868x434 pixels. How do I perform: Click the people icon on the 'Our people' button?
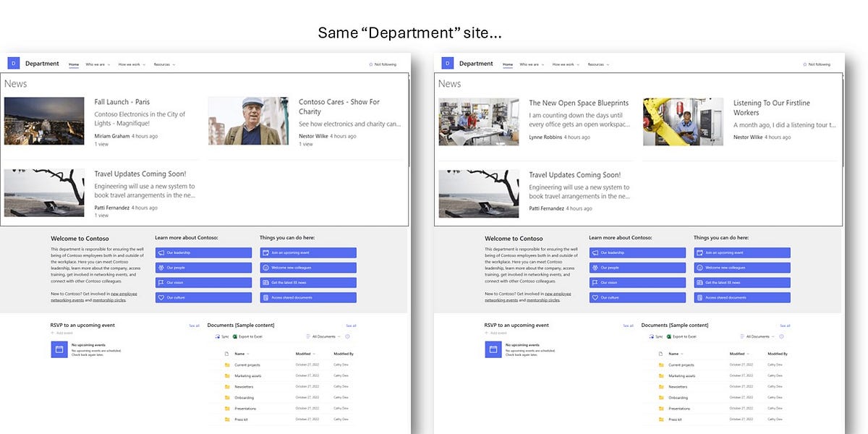pyautogui.click(x=161, y=267)
